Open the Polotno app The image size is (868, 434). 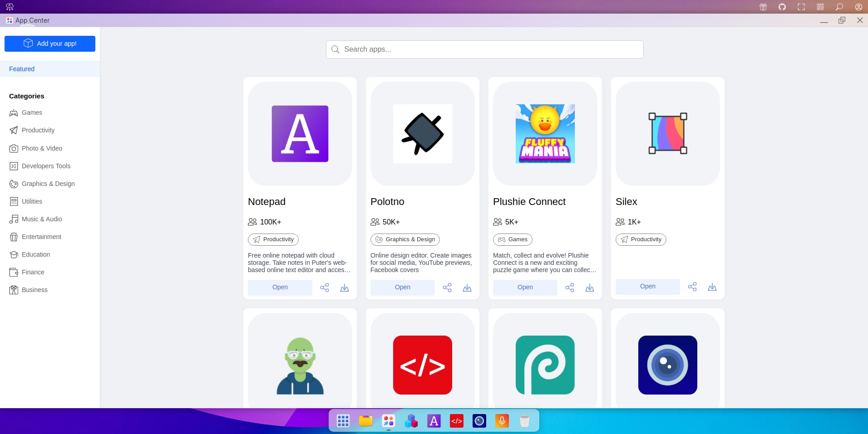403,288
